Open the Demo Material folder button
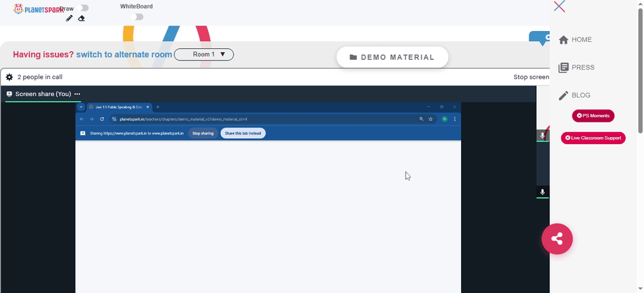 pos(392,57)
